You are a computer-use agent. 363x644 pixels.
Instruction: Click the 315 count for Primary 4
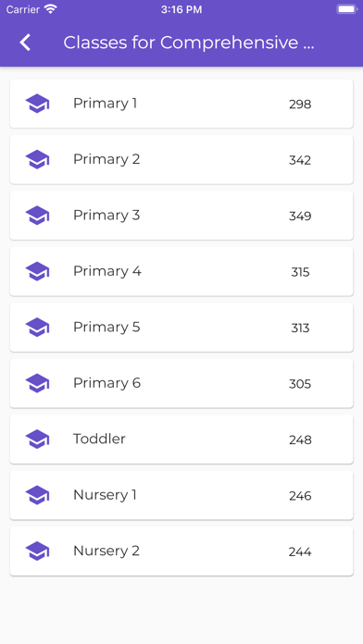pyautogui.click(x=300, y=272)
